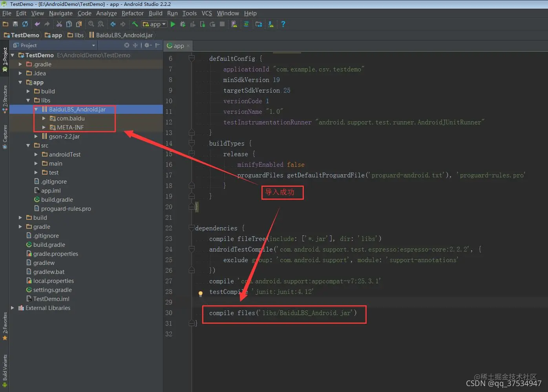Click Scroll from Source target icon in Project panel
Image resolution: width=548 pixels, height=392 pixels.
[127, 45]
